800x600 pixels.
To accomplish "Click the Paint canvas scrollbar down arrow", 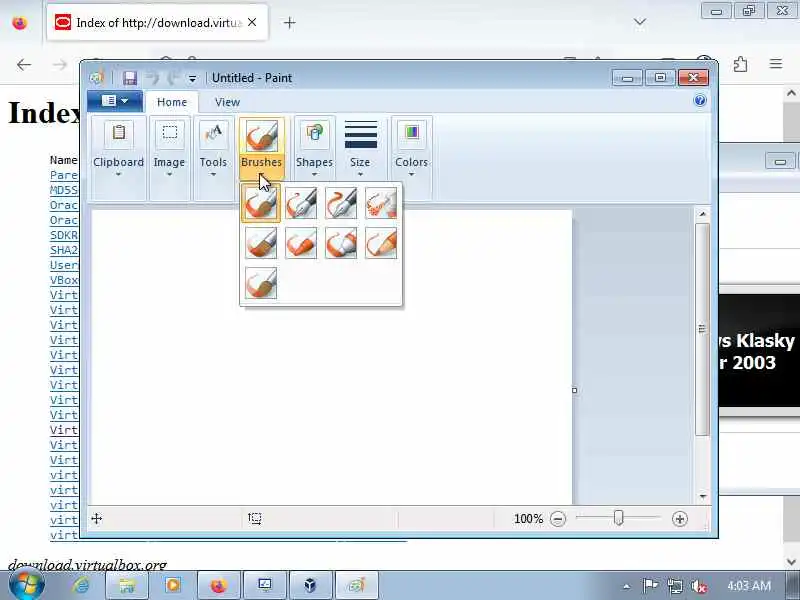I will (x=703, y=496).
